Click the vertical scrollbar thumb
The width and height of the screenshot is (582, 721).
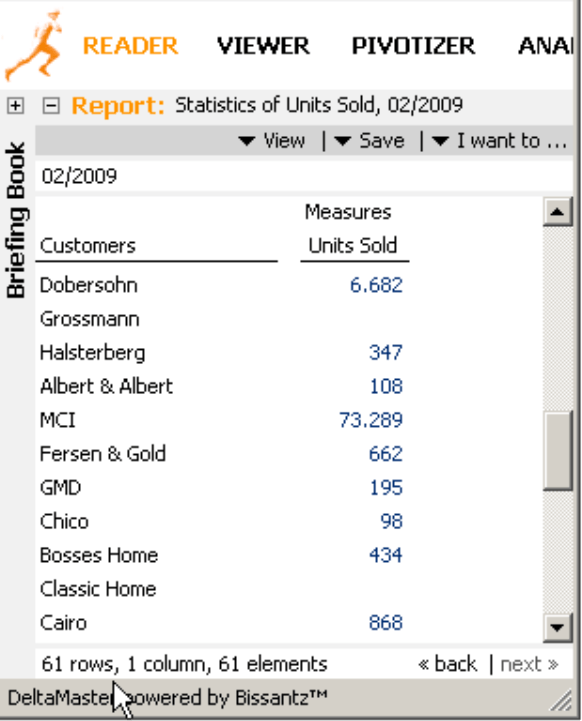[x=557, y=451]
